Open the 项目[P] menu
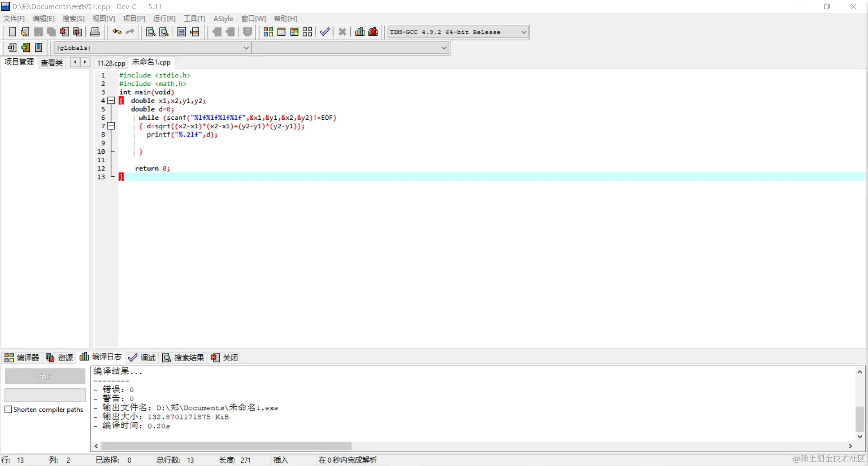868x466 pixels. pos(134,19)
